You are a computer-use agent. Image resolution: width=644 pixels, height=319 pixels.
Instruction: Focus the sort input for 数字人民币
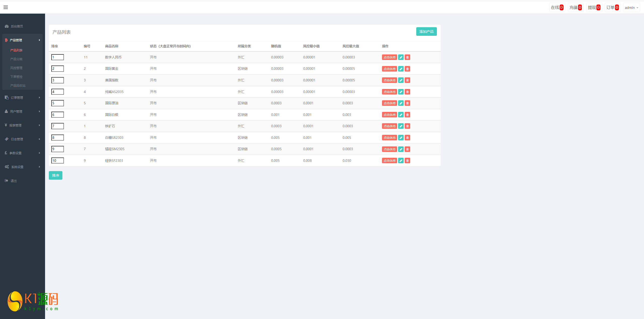[x=58, y=57]
